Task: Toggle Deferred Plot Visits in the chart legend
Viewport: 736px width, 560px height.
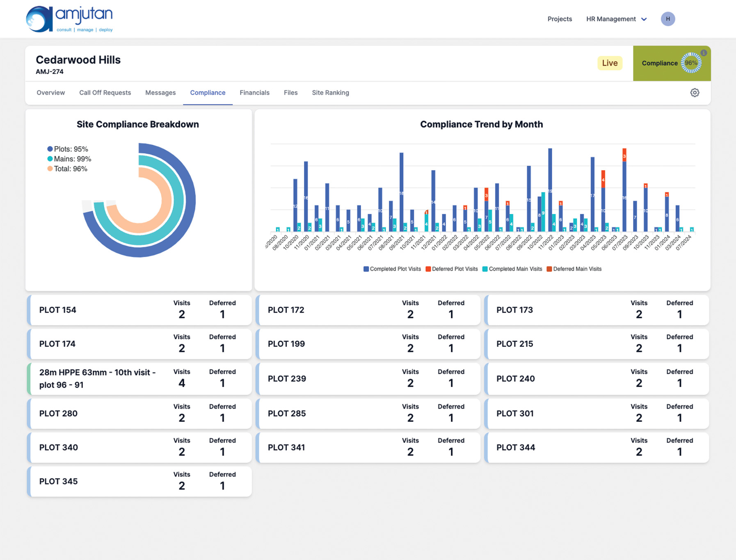Action: [451, 269]
